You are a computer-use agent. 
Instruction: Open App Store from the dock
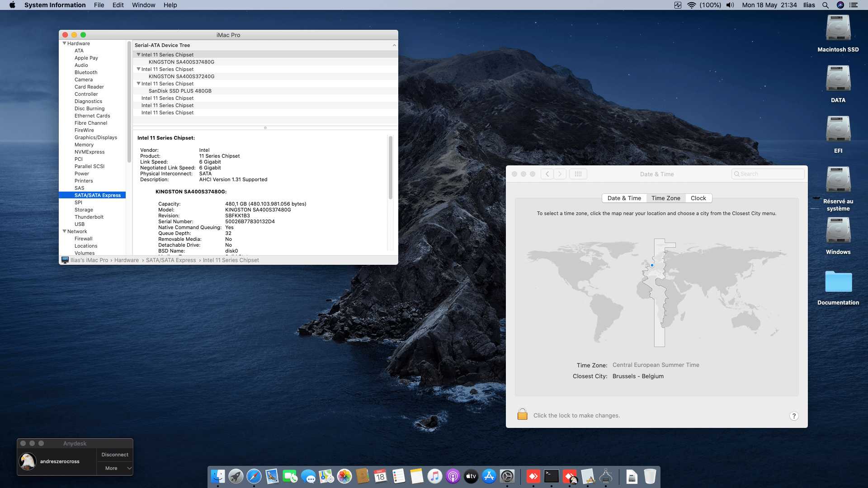click(x=489, y=476)
